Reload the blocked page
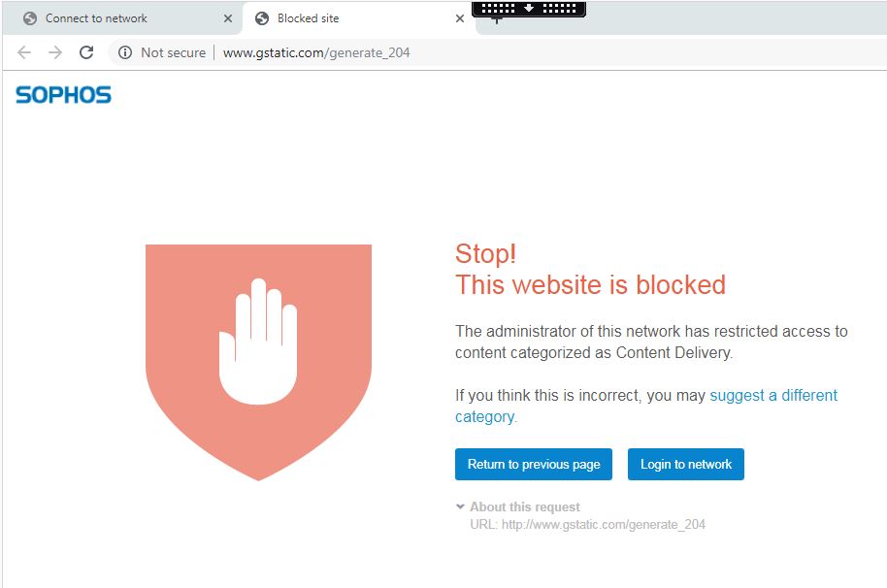 (86, 52)
